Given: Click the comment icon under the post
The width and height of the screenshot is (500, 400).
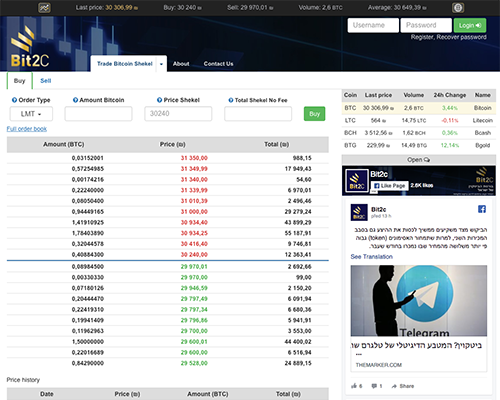Looking at the screenshot, I should click(374, 386).
